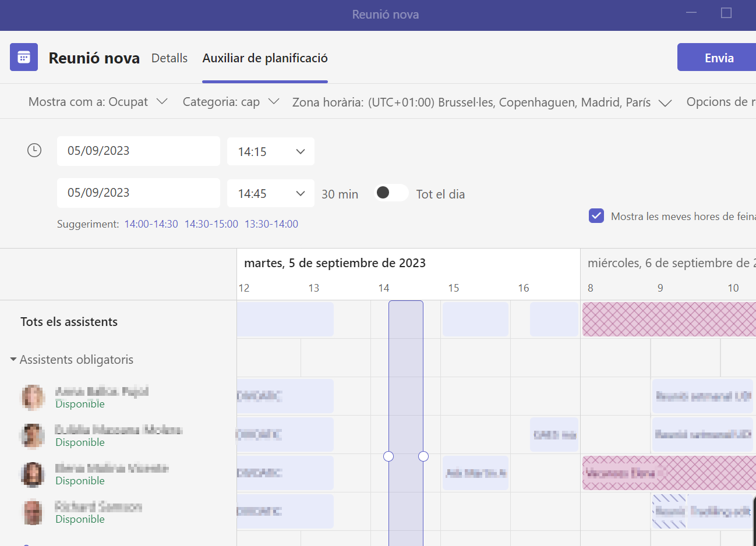
Task: Open the Categoria: cap dropdown
Action: click(x=231, y=102)
